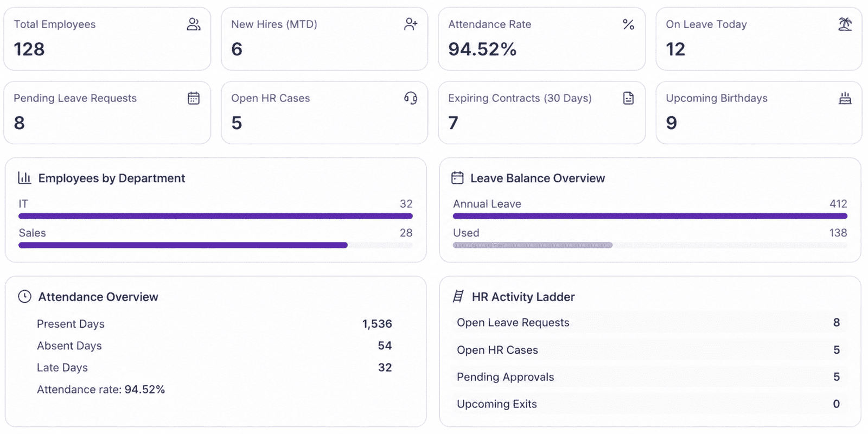Select the Open Leave Requests row
This screenshot has width=868, height=434.
click(650, 323)
